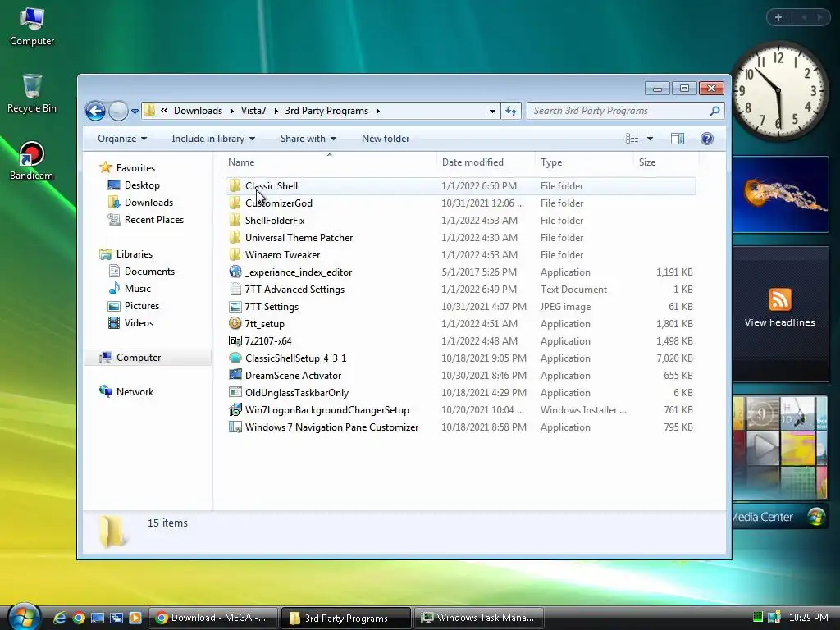Select the Win7LogonBackgroundChangerSetup installer

point(461,410)
